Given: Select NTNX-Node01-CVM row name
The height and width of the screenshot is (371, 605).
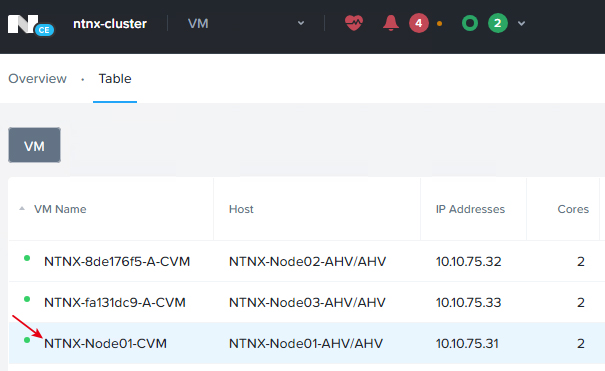Looking at the screenshot, I should tap(105, 343).
